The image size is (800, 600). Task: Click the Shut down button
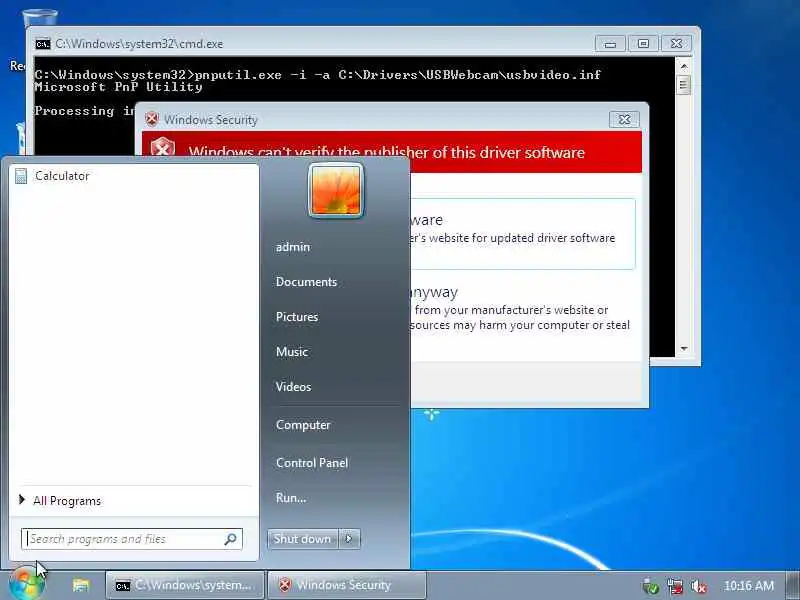click(302, 539)
